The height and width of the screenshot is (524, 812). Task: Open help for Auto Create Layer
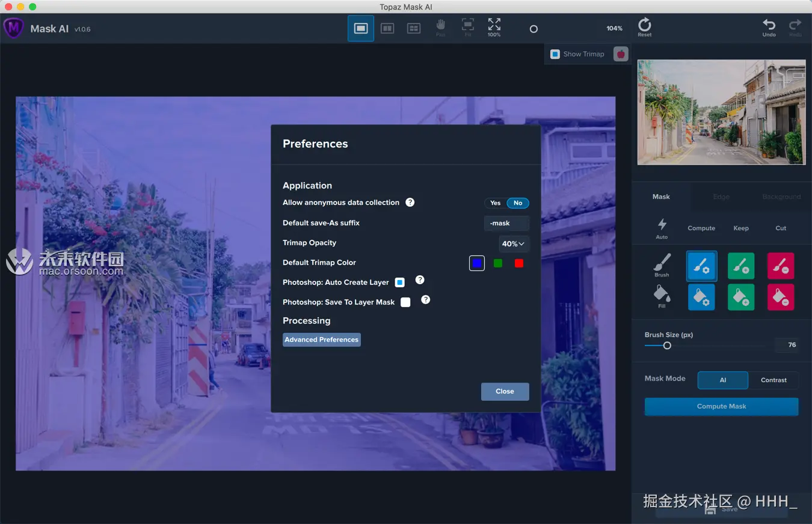tap(420, 280)
